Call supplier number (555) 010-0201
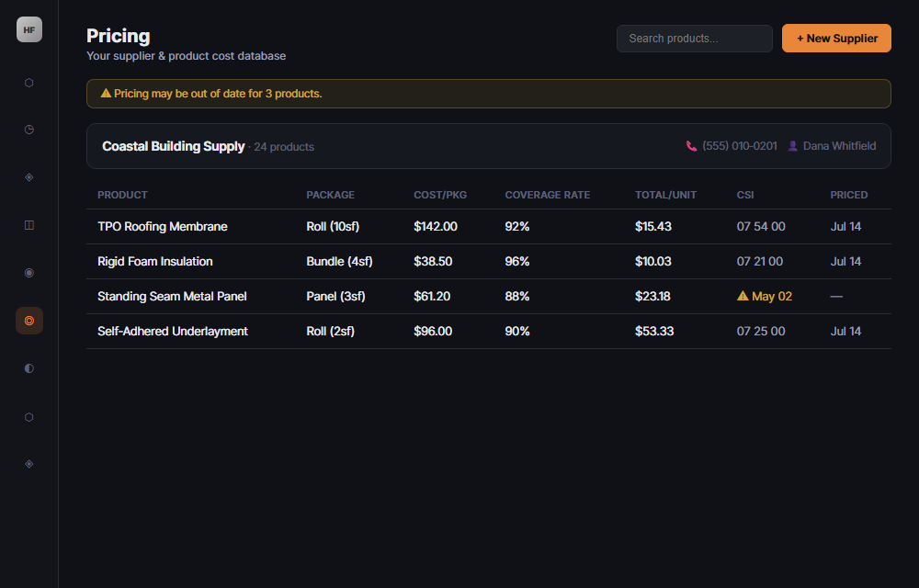 [740, 146]
